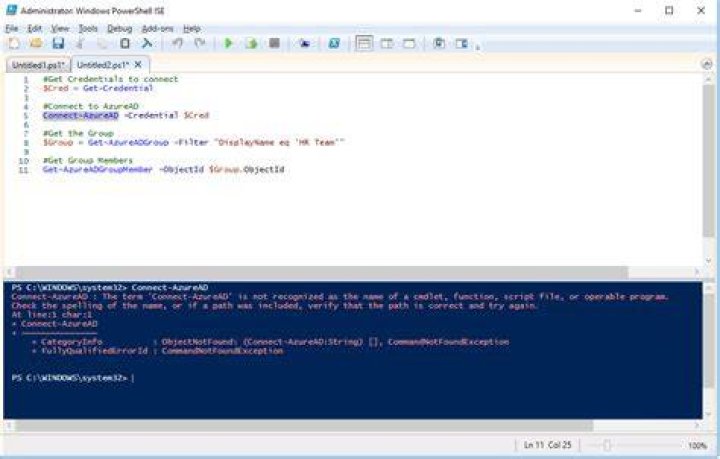Viewport: 720px width, 459px height.
Task: Click the 'HR Team' filter string
Action: 279,142
